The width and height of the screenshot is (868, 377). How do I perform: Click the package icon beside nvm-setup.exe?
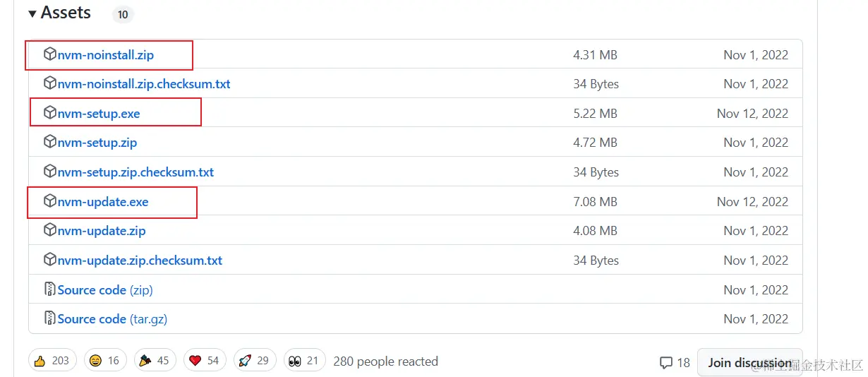(x=49, y=113)
